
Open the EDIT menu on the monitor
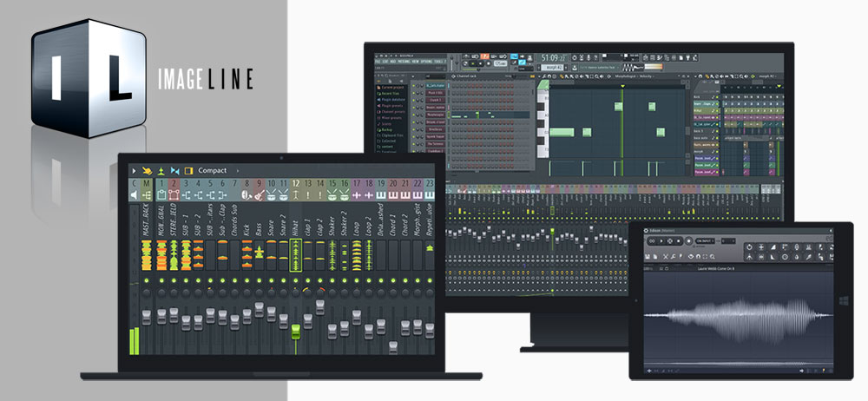click(x=385, y=61)
